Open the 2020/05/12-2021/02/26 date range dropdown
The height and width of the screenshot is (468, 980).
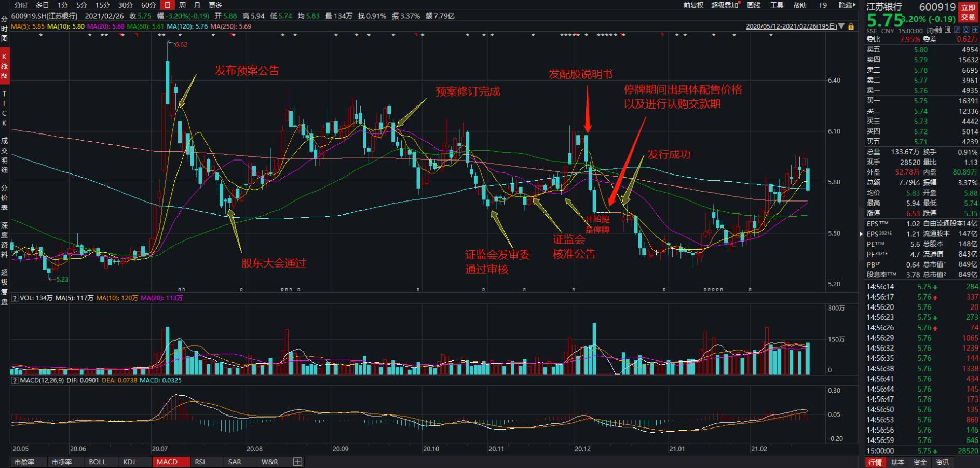(794, 26)
